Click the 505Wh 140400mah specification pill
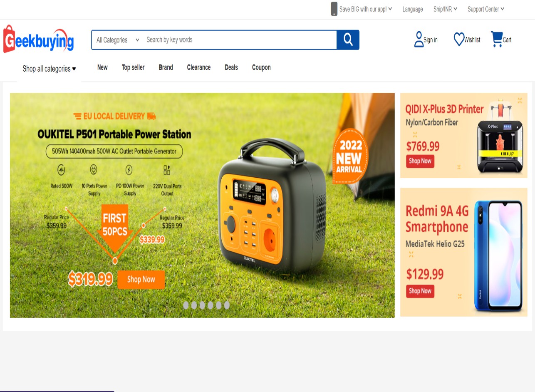The image size is (535, 392). 114,151
